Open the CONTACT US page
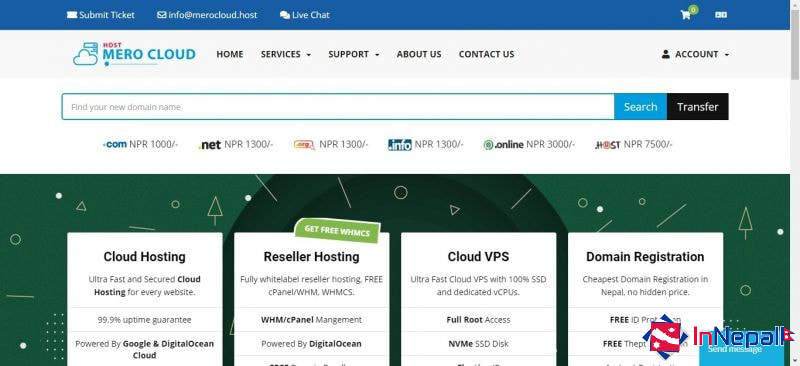Viewport: 800px width, 366px height. tap(486, 54)
